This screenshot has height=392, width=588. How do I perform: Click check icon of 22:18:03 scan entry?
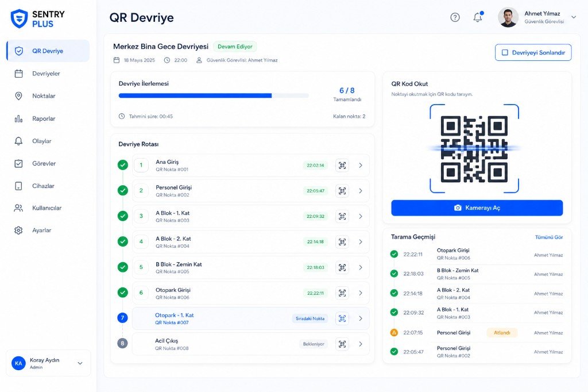pos(394,274)
